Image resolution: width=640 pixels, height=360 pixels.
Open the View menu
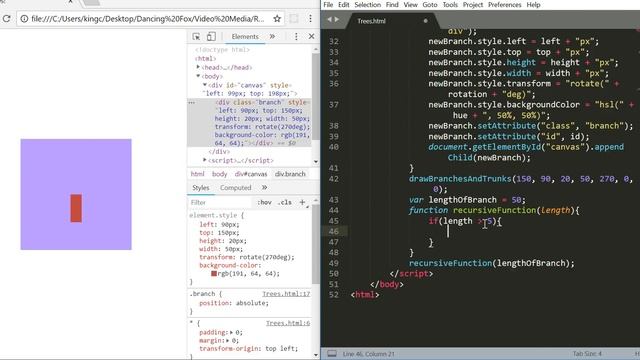point(410,5)
